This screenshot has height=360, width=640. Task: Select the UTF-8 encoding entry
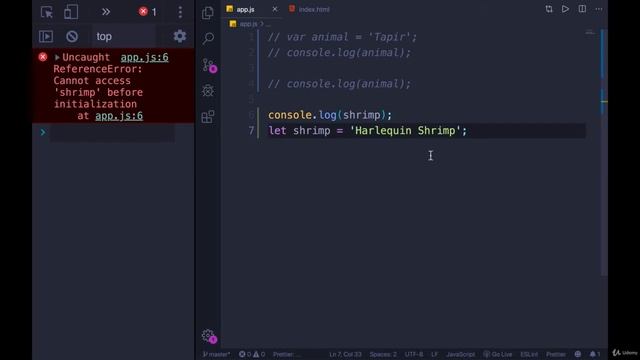point(414,354)
